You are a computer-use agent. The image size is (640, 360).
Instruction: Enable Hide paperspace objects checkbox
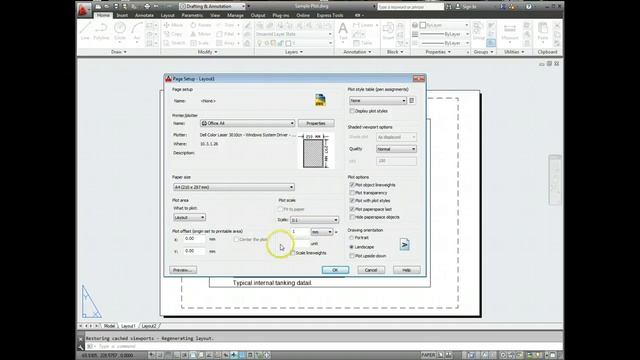(352, 217)
